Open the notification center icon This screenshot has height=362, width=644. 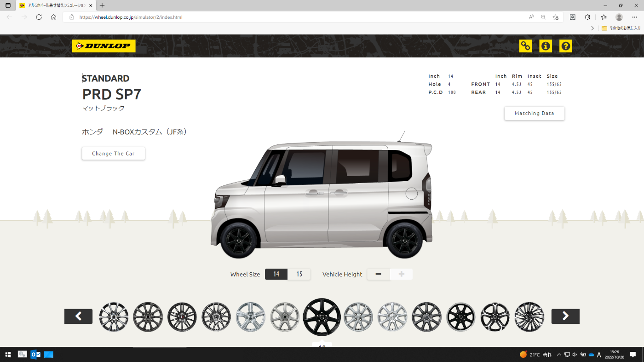click(633, 355)
